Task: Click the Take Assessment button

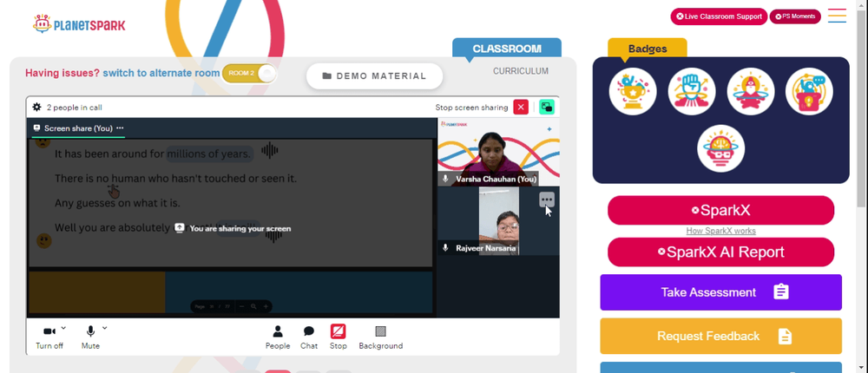Action: coord(720,292)
